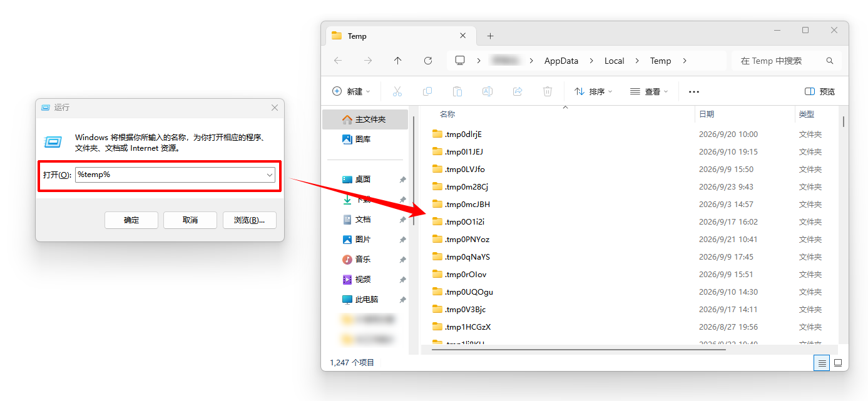The image size is (868, 401).
Task: Click the Delete trash icon in Explorer
Action: (x=548, y=91)
